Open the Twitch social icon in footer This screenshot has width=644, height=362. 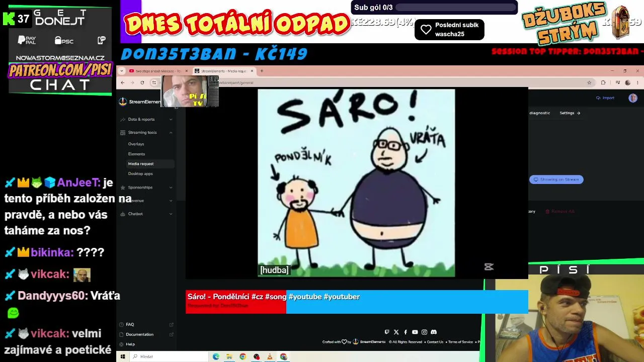click(387, 332)
